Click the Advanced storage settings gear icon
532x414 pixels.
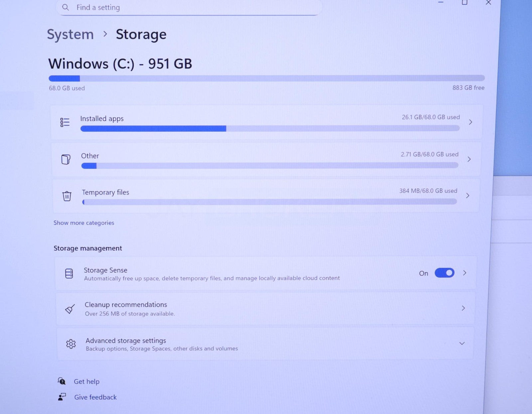[x=71, y=344]
